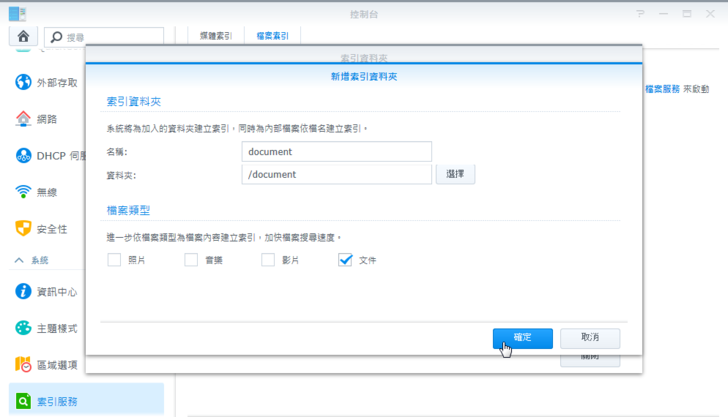
Task: Open 網路 (Network) house icon
Action: [23, 119]
